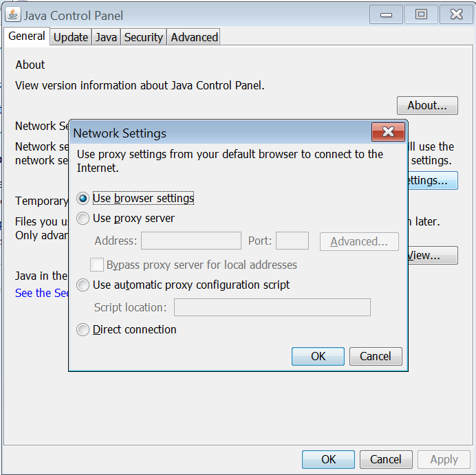Image resolution: width=476 pixels, height=475 pixels.
Task: Click the proxy Address input field
Action: [x=191, y=241]
